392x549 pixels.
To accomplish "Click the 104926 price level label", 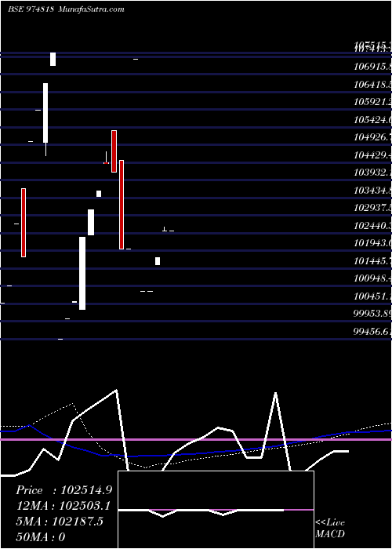I will point(372,137).
